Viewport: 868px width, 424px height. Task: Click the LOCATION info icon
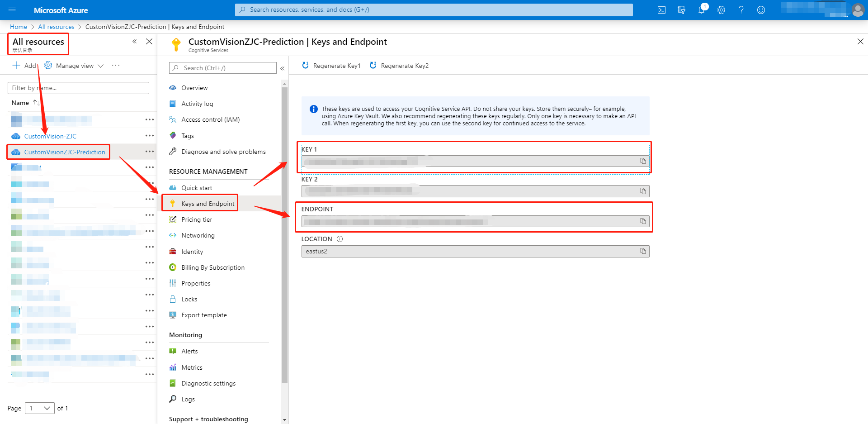[x=340, y=239]
